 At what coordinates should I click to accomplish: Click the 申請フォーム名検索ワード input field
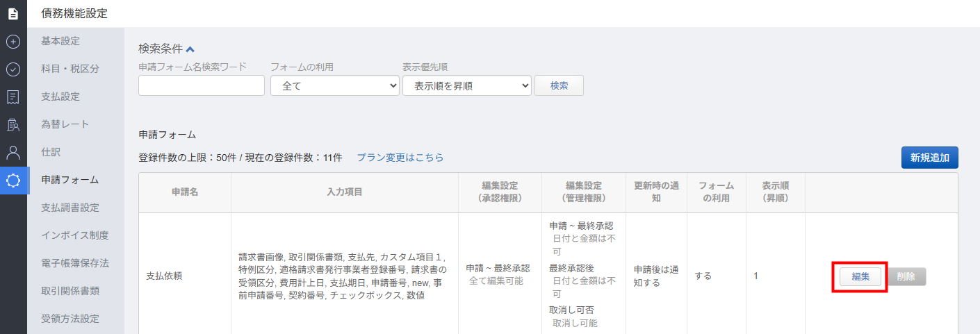(202, 85)
